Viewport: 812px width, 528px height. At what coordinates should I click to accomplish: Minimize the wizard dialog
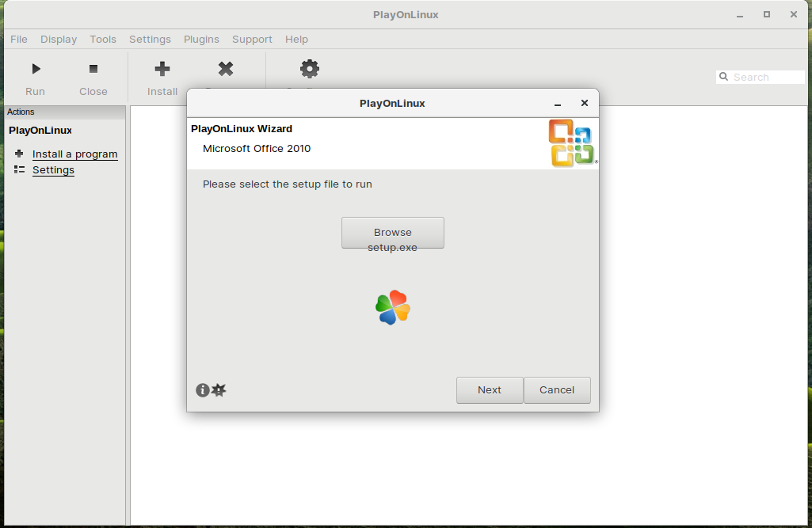tap(558, 104)
